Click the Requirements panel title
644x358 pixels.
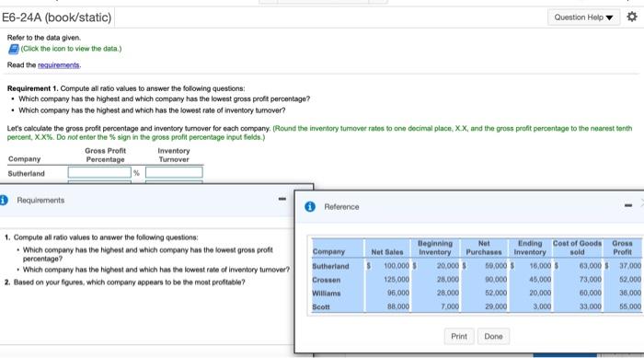[x=40, y=201]
